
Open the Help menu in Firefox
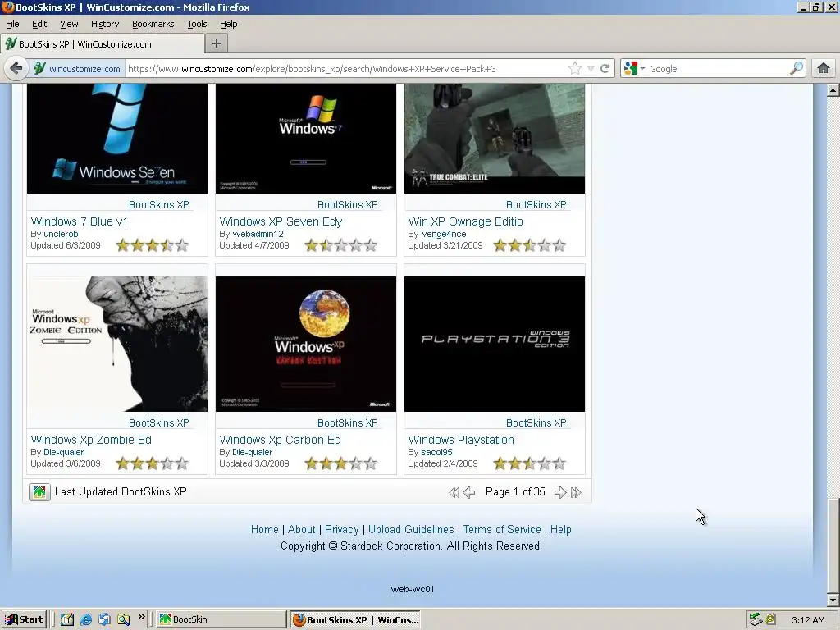tap(229, 24)
